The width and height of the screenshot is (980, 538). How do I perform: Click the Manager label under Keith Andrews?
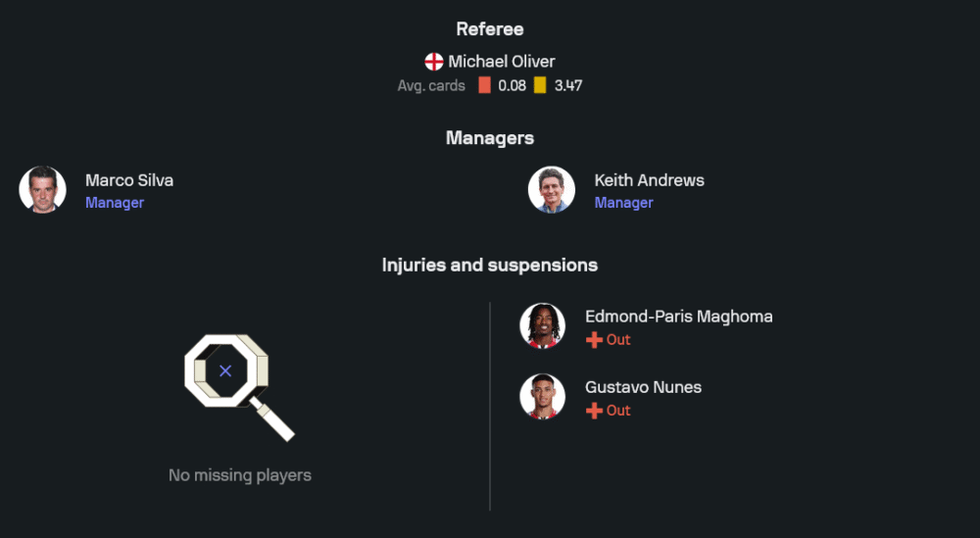[623, 203]
